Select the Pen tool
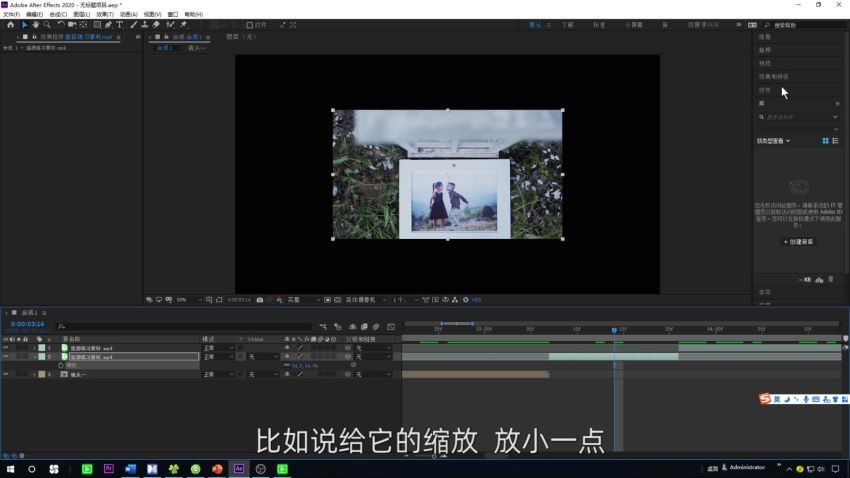Viewport: 850px width, 478px height. (108, 25)
